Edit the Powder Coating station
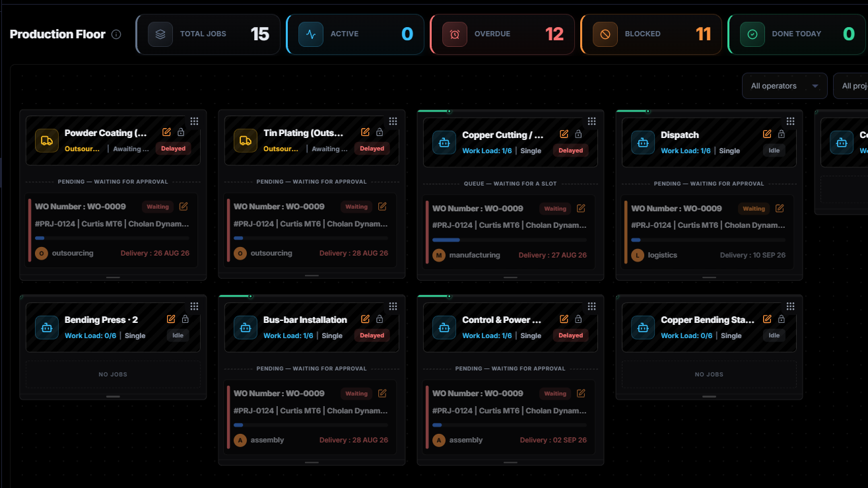Screen dimensions: 868x488 167,132
